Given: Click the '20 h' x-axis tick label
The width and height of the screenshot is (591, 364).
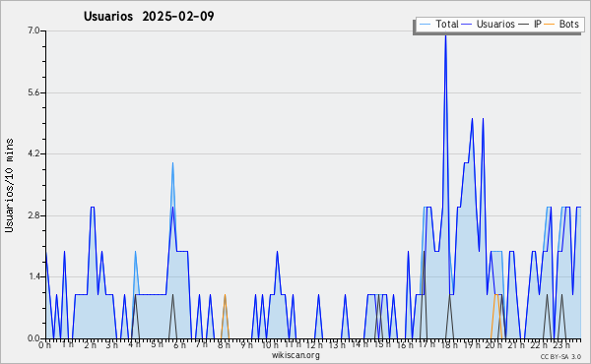Looking at the screenshot, I should tap(493, 344).
